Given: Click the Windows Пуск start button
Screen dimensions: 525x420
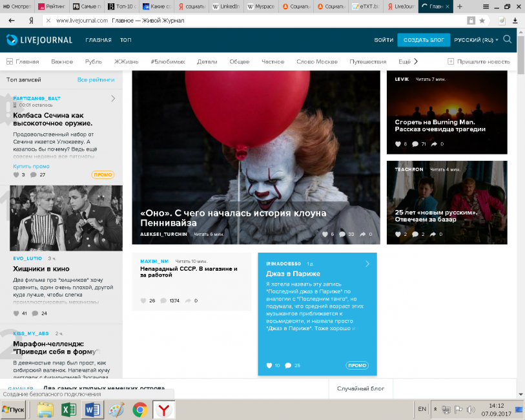Looking at the screenshot, I should click(13, 409).
